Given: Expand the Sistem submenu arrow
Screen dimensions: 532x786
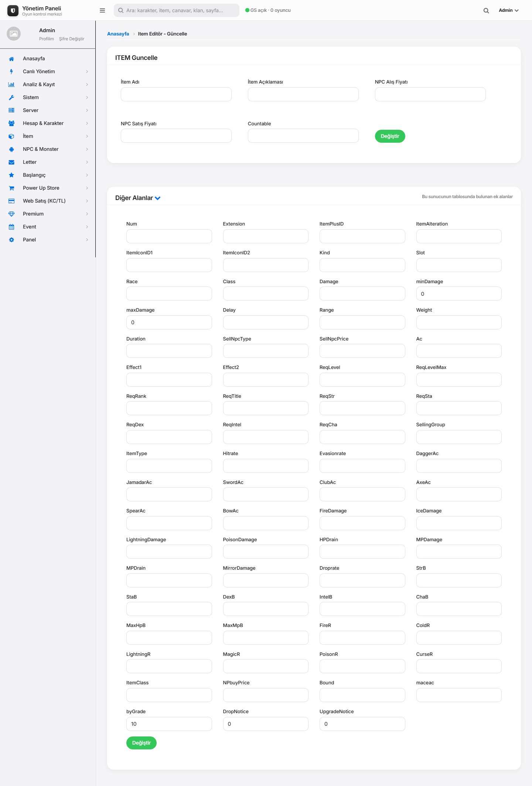Looking at the screenshot, I should pos(87,98).
